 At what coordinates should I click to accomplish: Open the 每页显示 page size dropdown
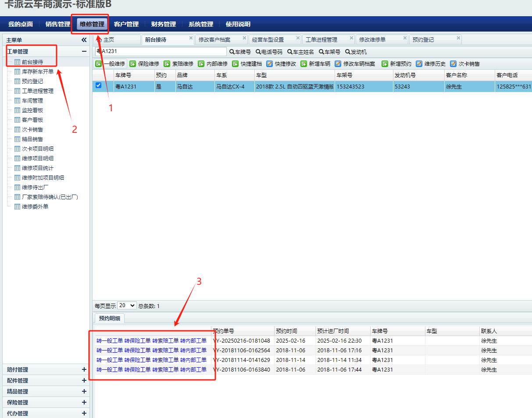pos(127,305)
